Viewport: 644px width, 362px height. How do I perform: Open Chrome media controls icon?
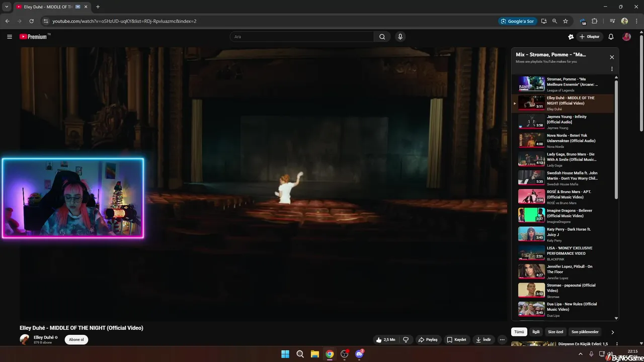click(x=612, y=21)
